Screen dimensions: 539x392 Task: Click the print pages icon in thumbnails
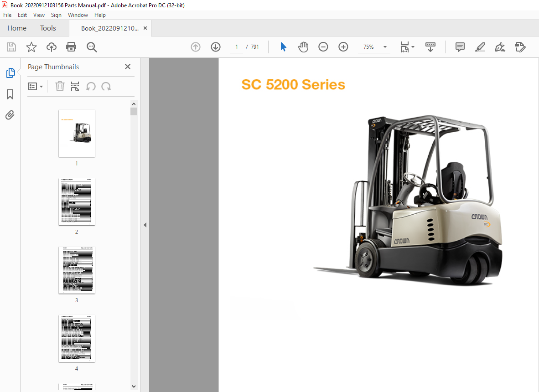click(x=75, y=86)
